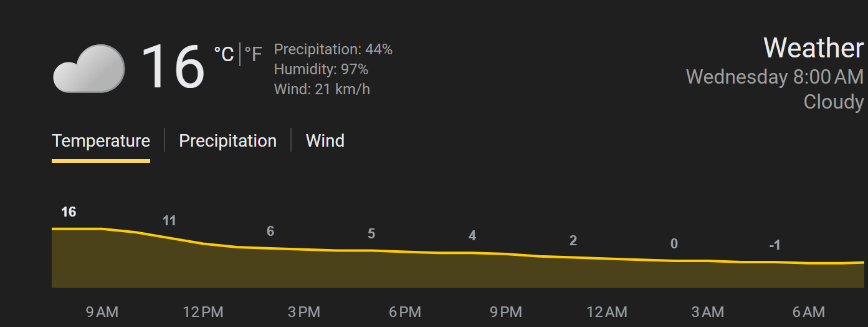Viewport: 868px width, 327px height.
Task: Select the °C temperature unit
Action: (x=223, y=55)
